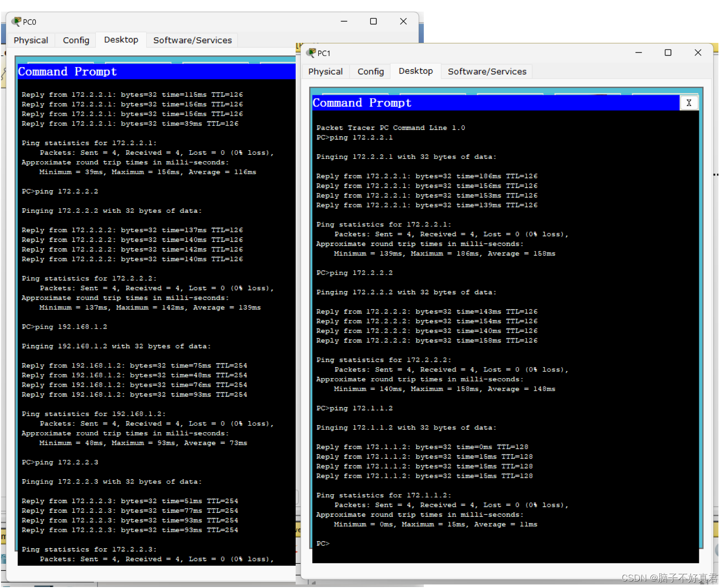Click the PC0 Packet Tracer title icon
The width and height of the screenshot is (726, 588).
17,22
